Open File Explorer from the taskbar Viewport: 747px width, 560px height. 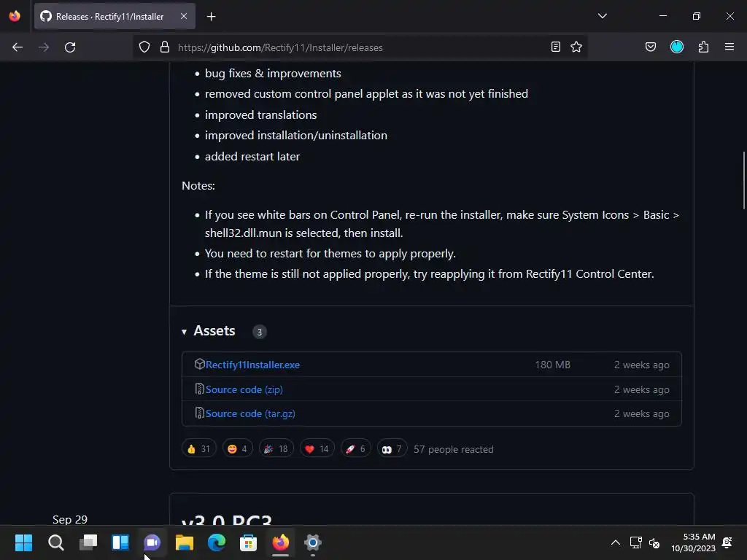(x=185, y=542)
